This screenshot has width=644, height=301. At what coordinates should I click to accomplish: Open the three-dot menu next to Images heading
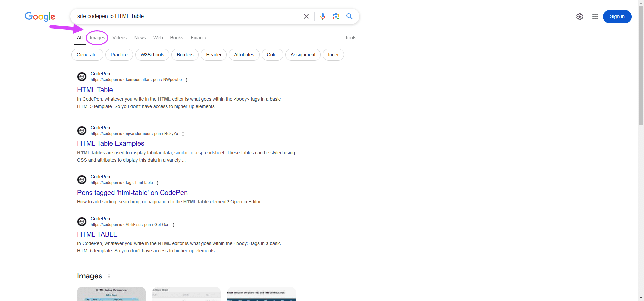click(x=109, y=276)
